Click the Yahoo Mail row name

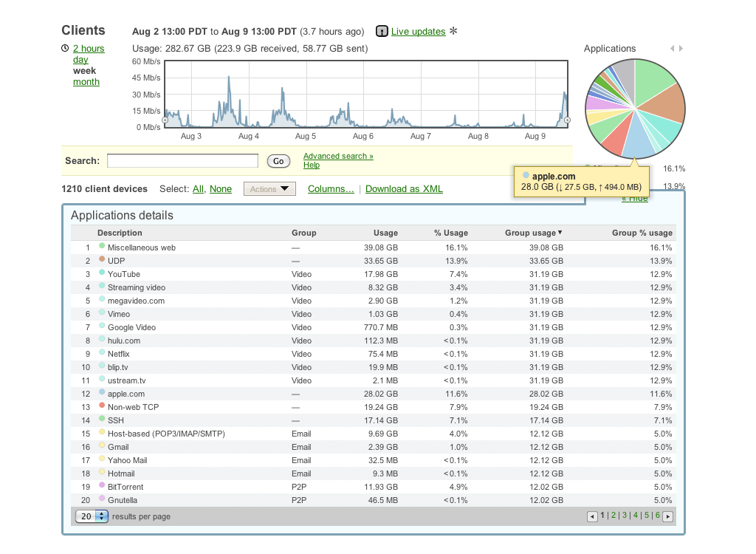pos(127,460)
